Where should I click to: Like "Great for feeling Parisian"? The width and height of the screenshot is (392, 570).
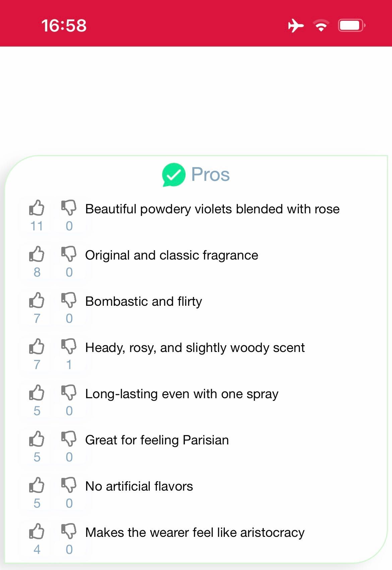click(x=37, y=439)
